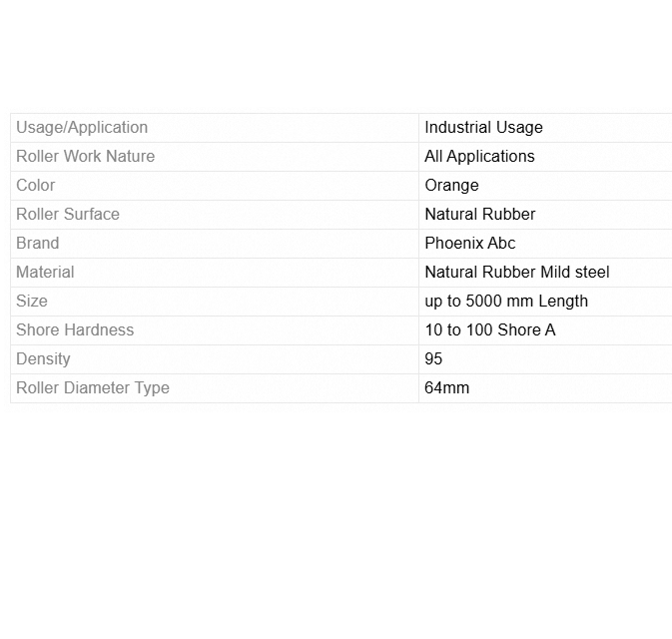This screenshot has width=672, height=639.
Task: Click the Density label cell
Action: point(43,359)
